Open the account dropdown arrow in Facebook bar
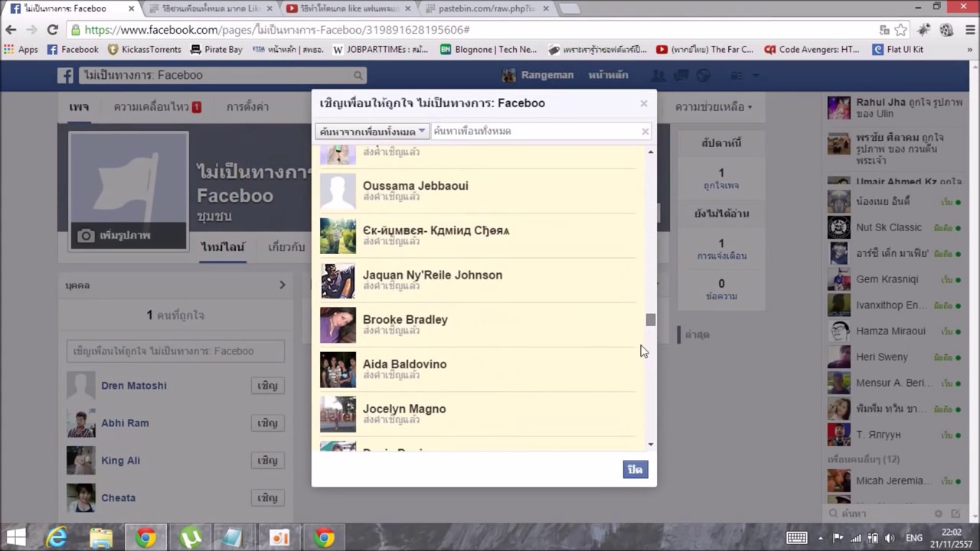This screenshot has width=980, height=551. tap(756, 75)
